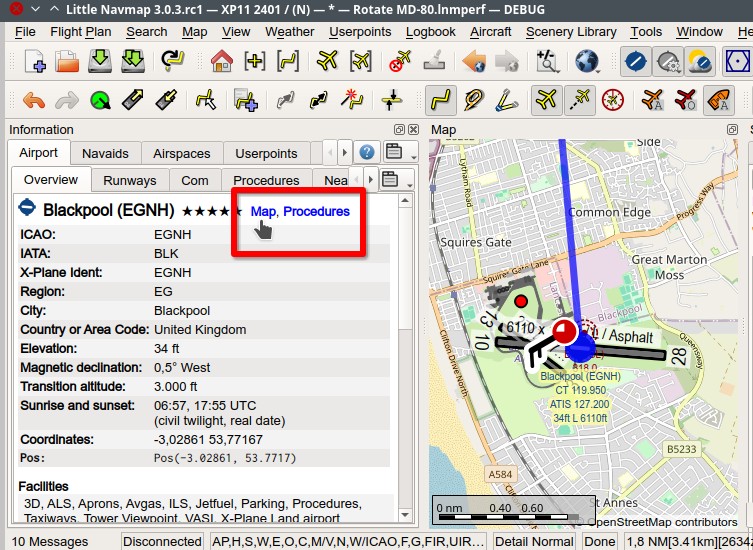Screen dimensions: 753x550
Task: Open the Flight Plan menu
Action: tap(80, 32)
